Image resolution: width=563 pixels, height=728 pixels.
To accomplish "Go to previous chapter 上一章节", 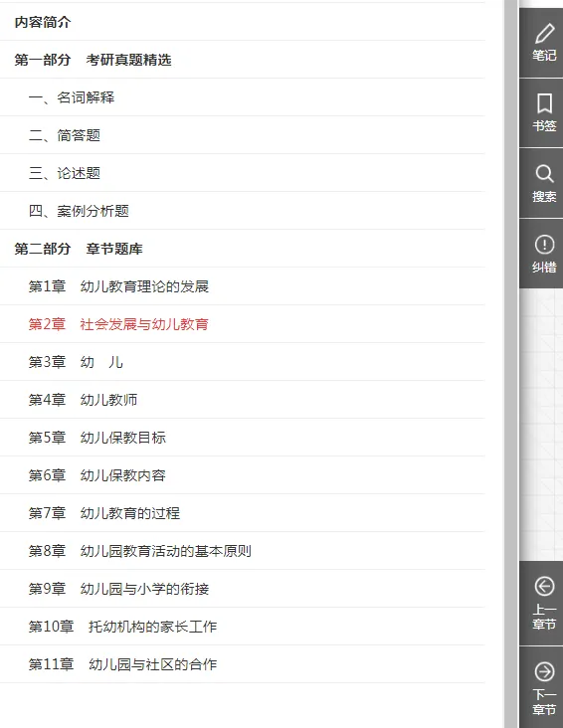I will click(x=544, y=603).
